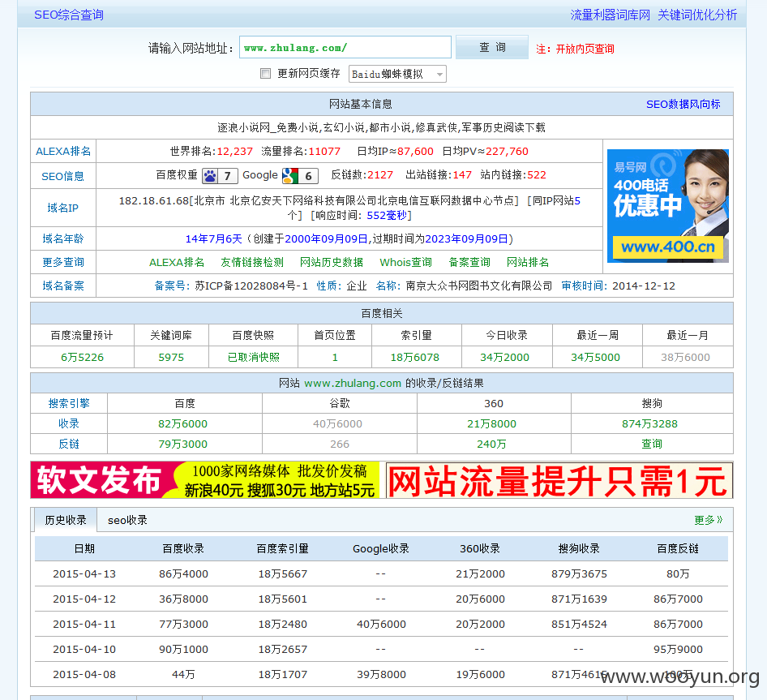The image size is (767, 700).
Task: Click homepage position value 1
Action: tap(335, 358)
